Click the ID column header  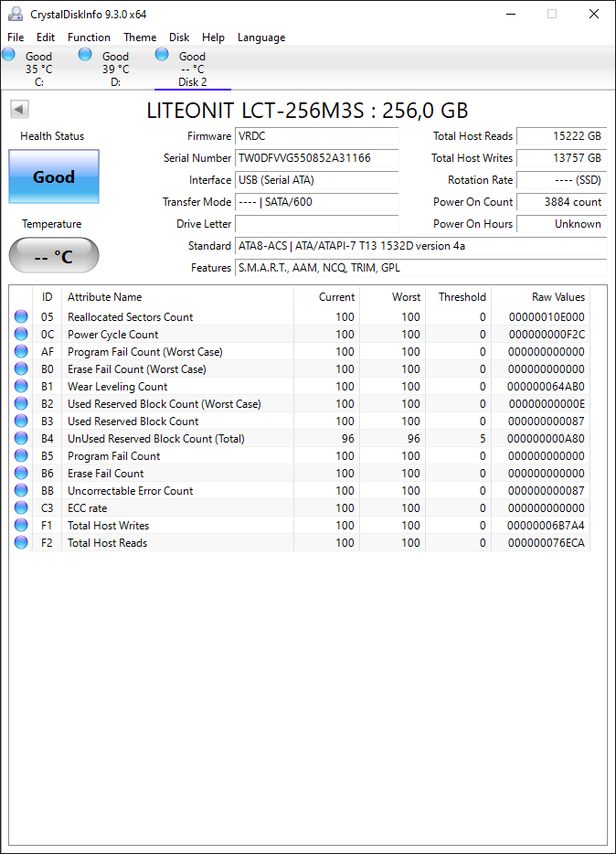coord(48,297)
